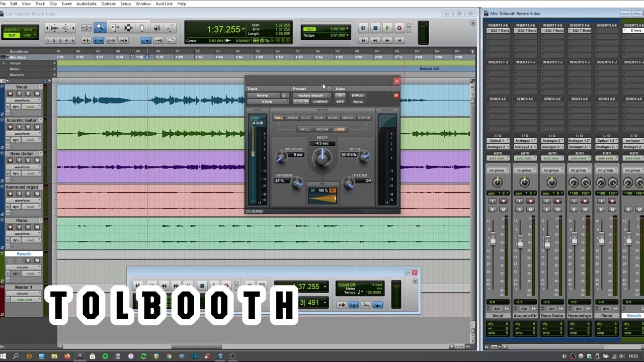Open the Avid Link menu
The height and width of the screenshot is (362, 644).
(x=165, y=4)
